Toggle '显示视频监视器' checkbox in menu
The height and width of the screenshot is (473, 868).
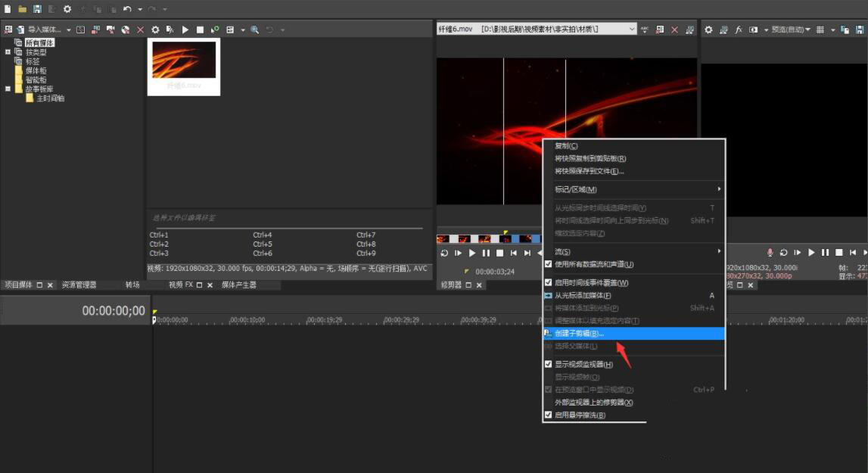pos(549,364)
